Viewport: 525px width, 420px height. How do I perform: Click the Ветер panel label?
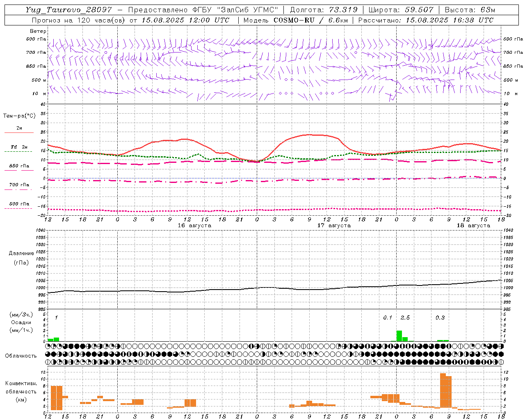click(38, 31)
